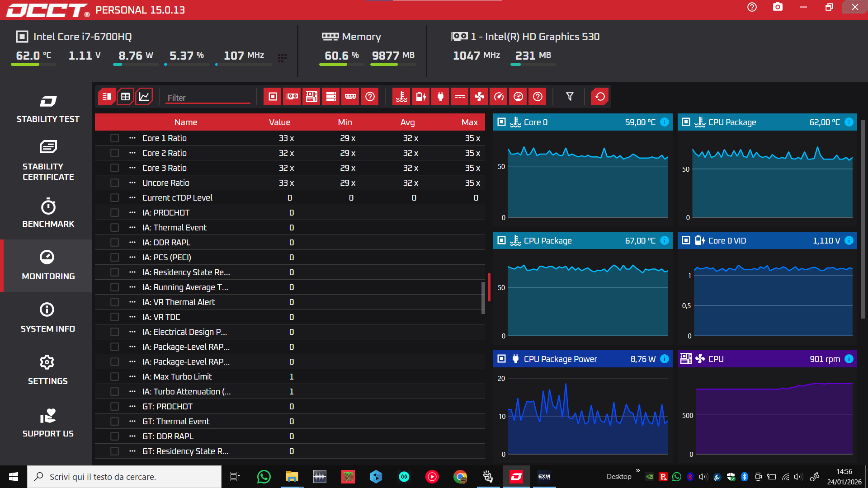Viewport: 868px width, 488px height.
Task: Click the sensor table vertical scrollbar
Action: pyautogui.click(x=483, y=297)
